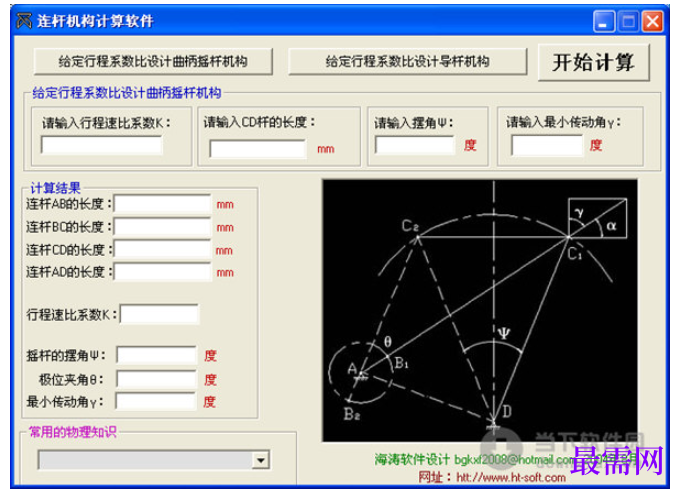
Task: Click the app icon in the title bar
Action: click(24, 20)
